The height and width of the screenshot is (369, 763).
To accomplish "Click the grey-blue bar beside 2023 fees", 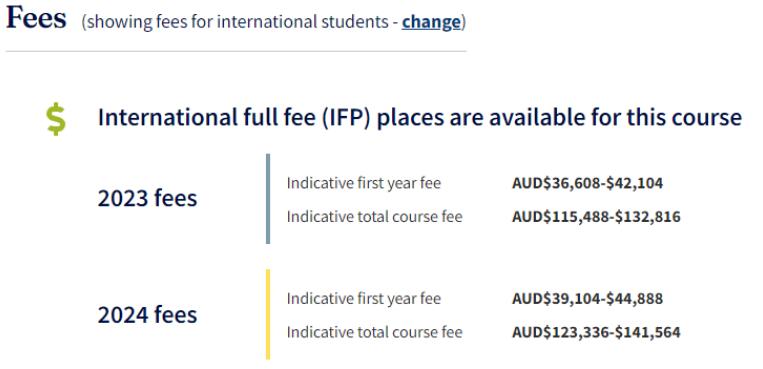I will point(268,199).
